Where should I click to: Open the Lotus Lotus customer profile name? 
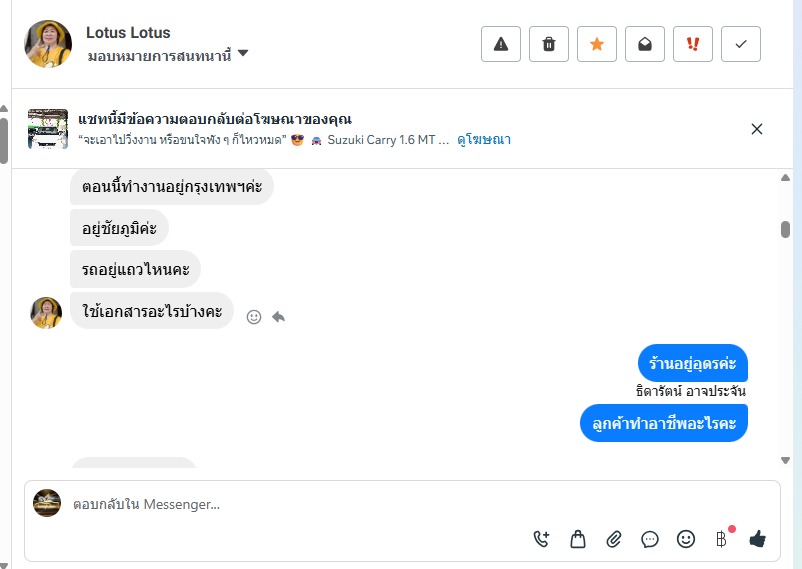point(128,33)
